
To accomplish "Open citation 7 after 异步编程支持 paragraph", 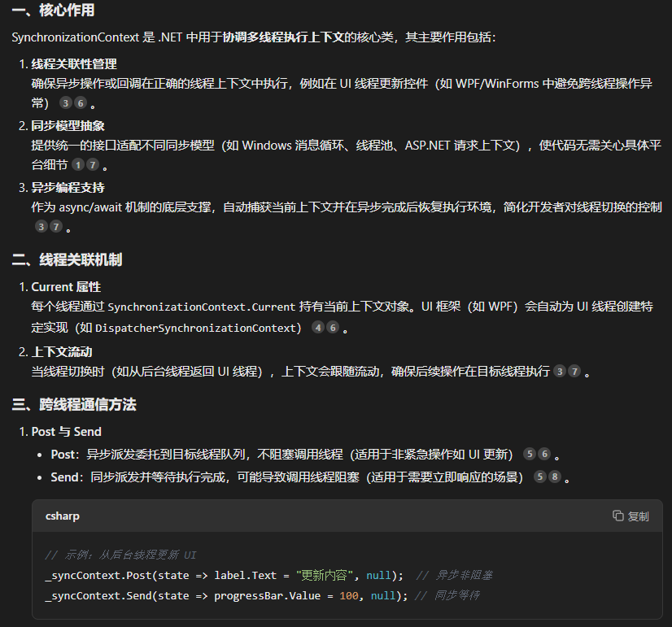I will 55,227.
